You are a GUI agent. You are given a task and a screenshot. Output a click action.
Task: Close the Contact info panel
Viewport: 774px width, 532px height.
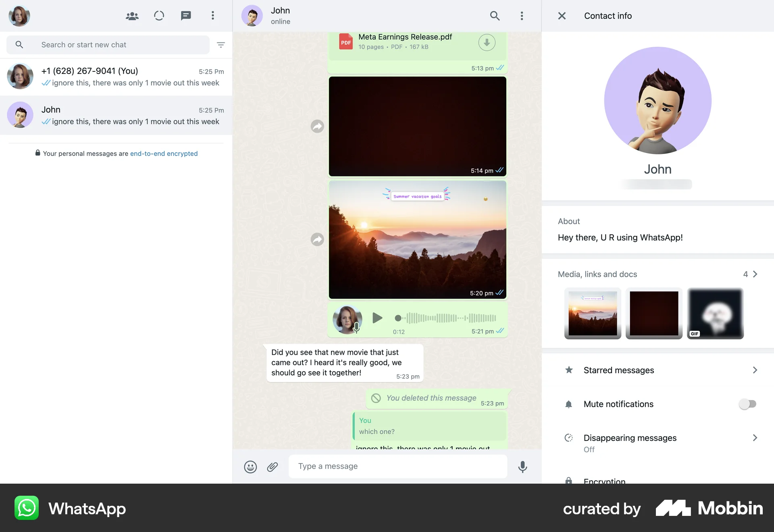561,16
